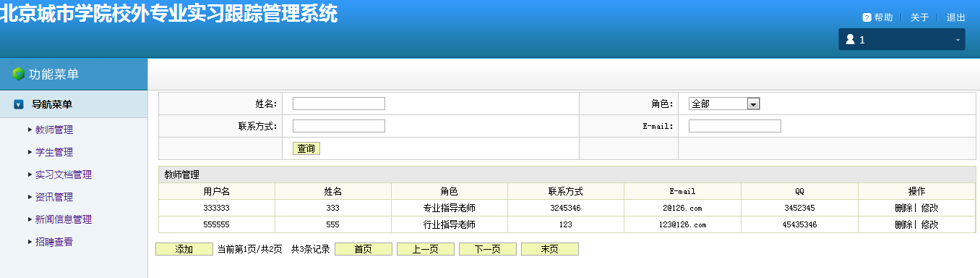Open 实习文档管理 menu item
This screenshot has height=278, width=980.
click(64, 174)
